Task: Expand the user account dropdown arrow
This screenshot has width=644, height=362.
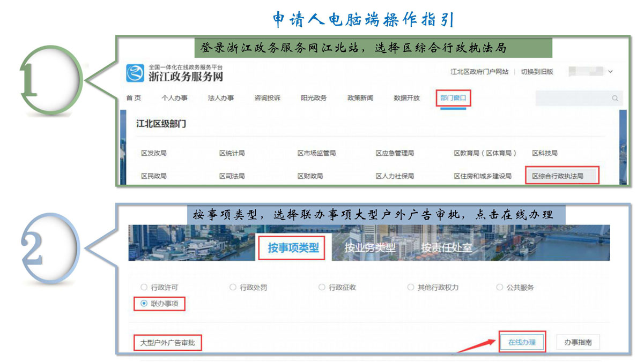Action: (x=610, y=72)
